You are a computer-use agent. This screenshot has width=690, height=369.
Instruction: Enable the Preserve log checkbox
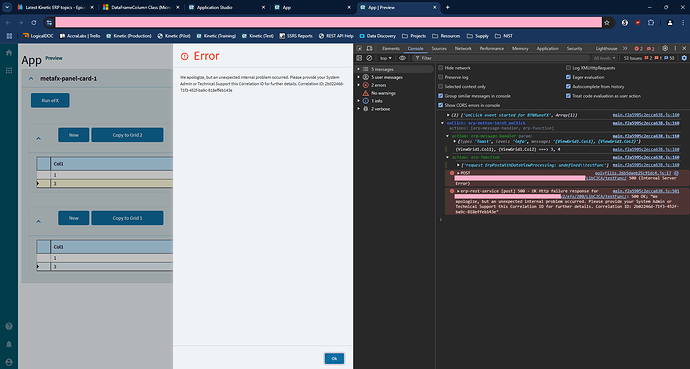tap(440, 77)
